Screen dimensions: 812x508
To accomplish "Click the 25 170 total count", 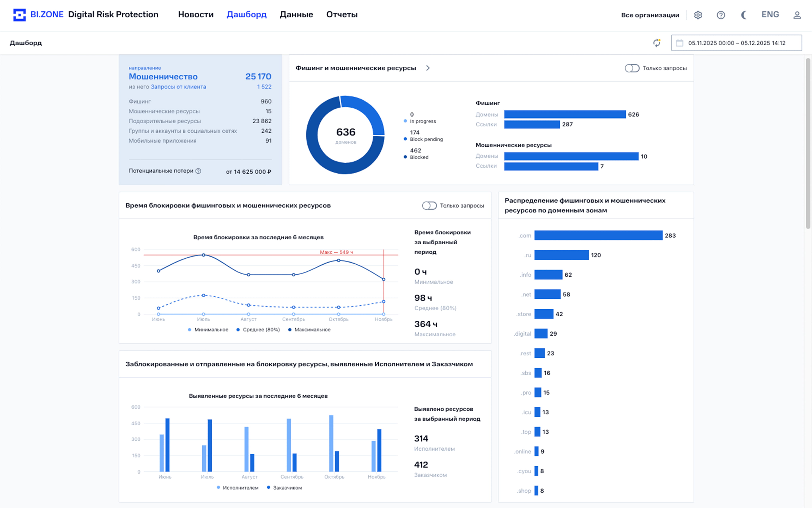I will 258,77.
